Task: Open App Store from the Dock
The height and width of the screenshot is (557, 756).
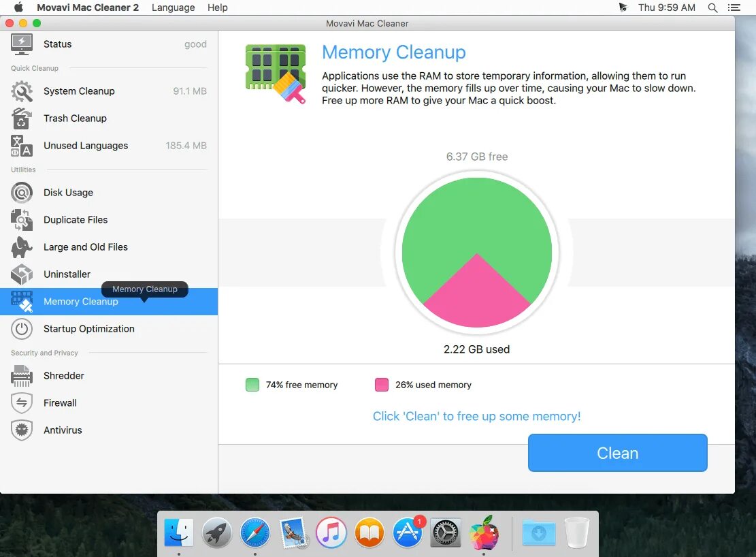Action: click(x=408, y=533)
